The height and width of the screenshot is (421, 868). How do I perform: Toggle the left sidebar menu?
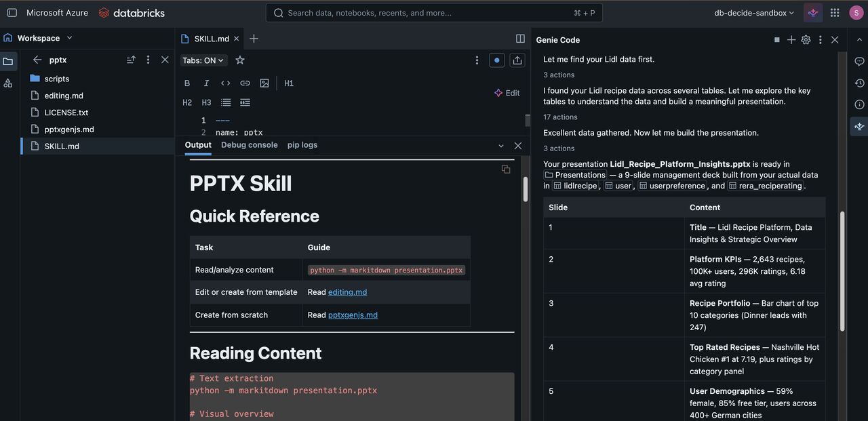pyautogui.click(x=12, y=13)
